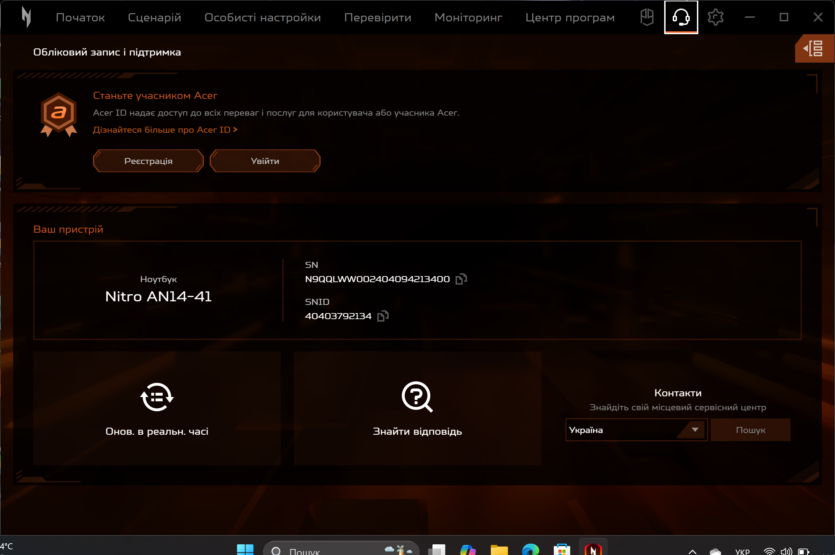
Task: Open Онов. в реальн. часі tile label
Action: 157,431
